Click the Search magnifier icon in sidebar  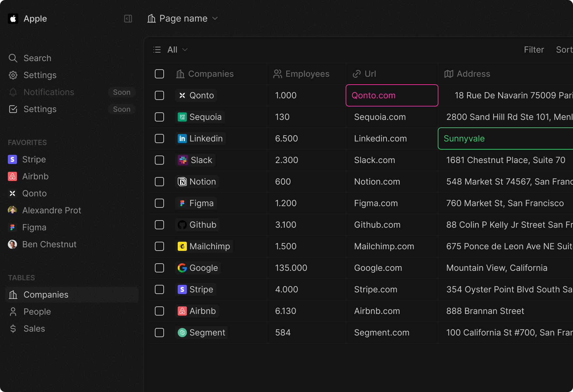click(13, 58)
